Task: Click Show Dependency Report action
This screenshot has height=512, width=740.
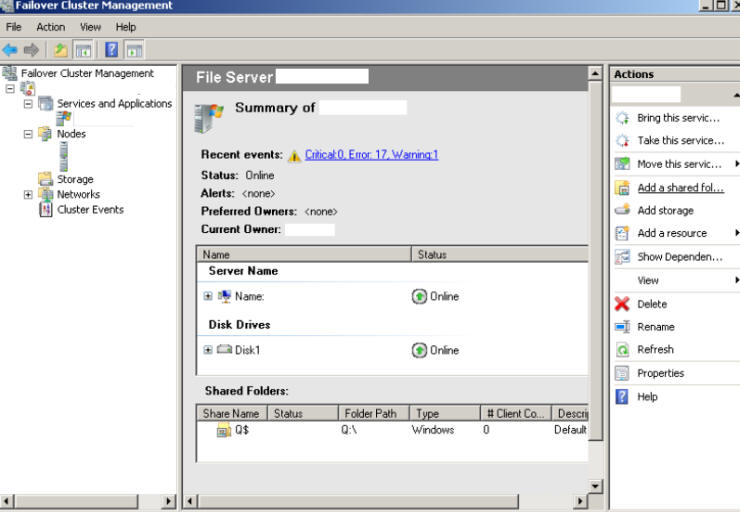Action: point(680,257)
